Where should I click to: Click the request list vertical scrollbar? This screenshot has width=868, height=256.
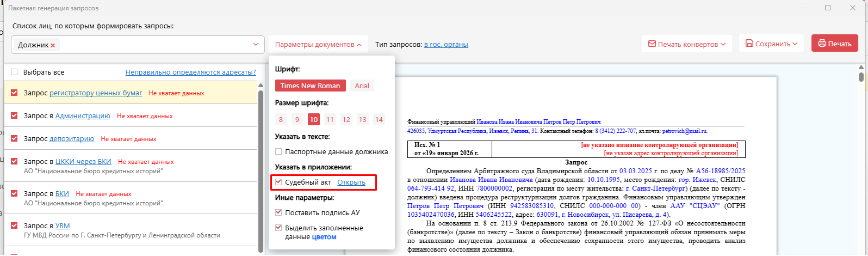261,163
